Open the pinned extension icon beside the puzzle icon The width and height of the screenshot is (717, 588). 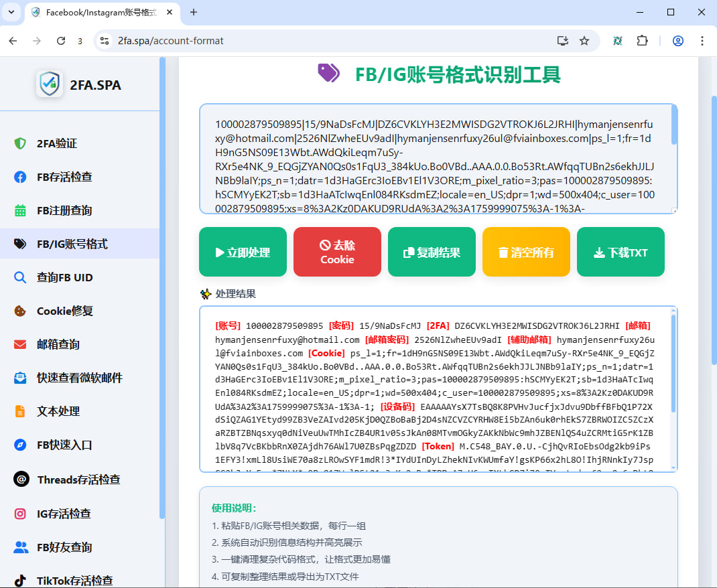point(618,41)
